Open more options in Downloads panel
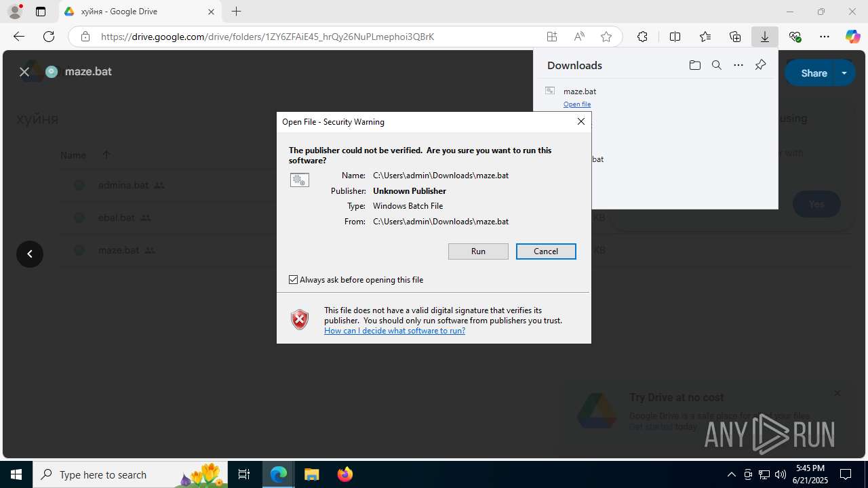The image size is (868, 488). click(x=738, y=65)
